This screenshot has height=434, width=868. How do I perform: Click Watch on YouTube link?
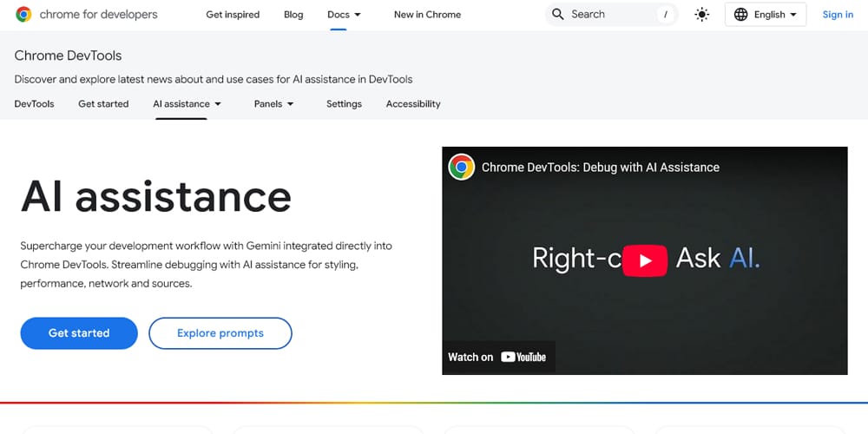497,357
